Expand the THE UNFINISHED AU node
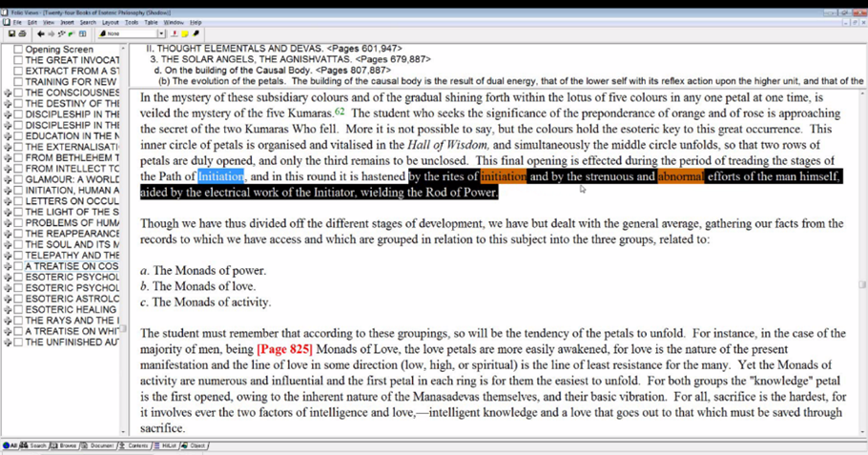The image size is (868, 455). [8, 342]
